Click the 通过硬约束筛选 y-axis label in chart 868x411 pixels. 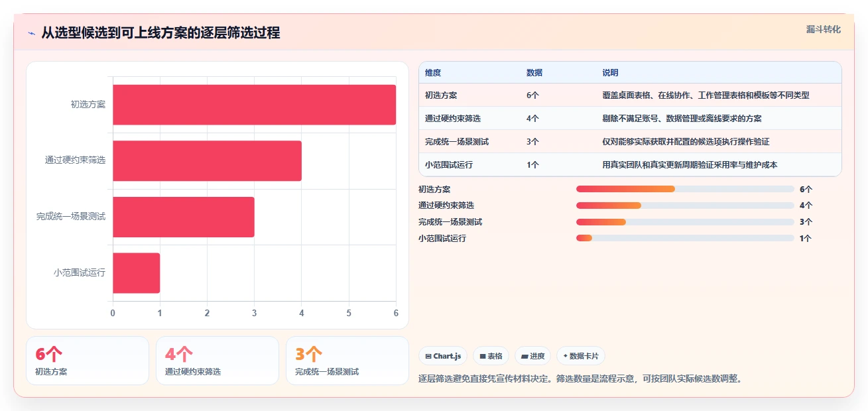[x=76, y=160]
